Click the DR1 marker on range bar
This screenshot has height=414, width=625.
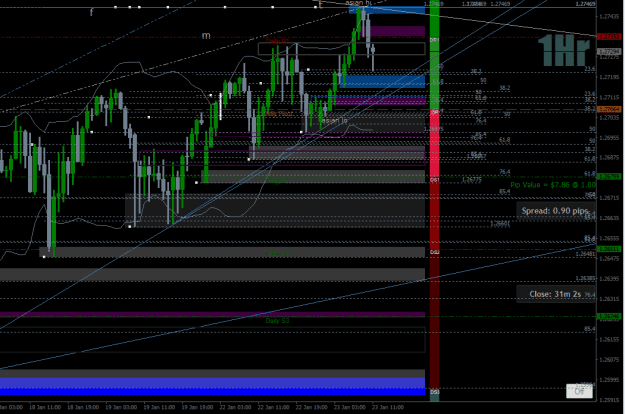(x=434, y=40)
